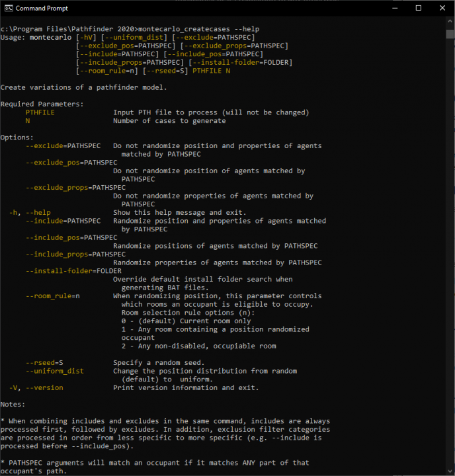Click the '--exclude_props=PATHSPEC' option in Options list

click(75, 188)
